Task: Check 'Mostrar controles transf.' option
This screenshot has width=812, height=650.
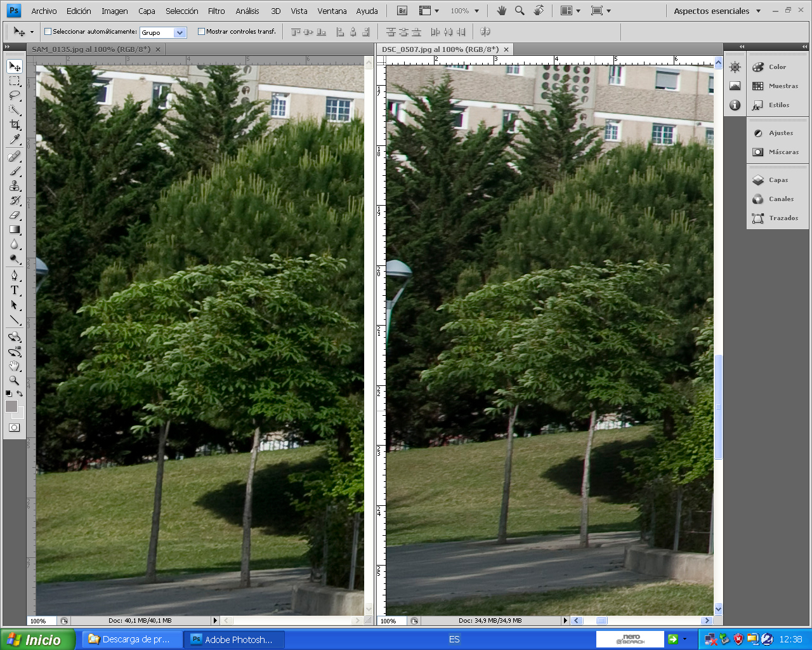Action: [x=201, y=32]
